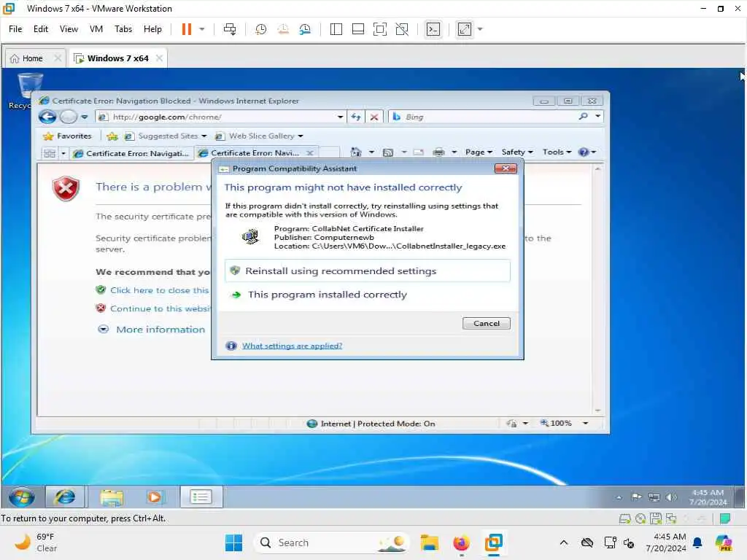Click the IE Feeds toolbar icon
Image resolution: width=747 pixels, height=560 pixels.
point(388,152)
